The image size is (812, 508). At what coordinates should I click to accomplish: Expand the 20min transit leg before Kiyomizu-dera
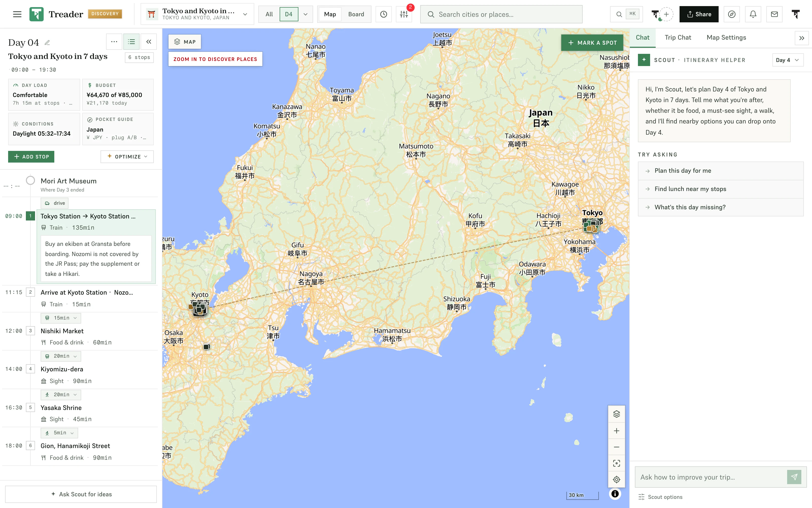[61, 356]
